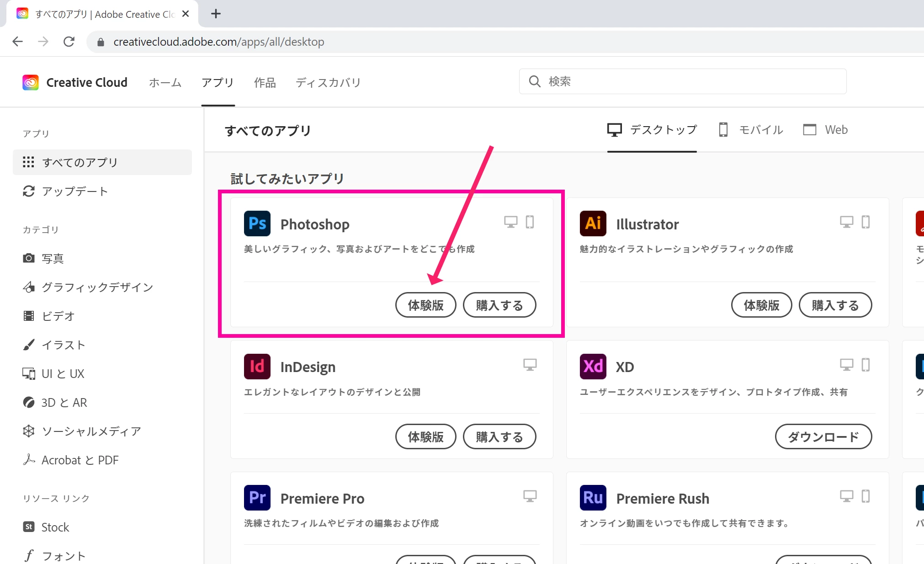Click Illustrator 購入する button
Screen dimensions: 924x564
835,305
